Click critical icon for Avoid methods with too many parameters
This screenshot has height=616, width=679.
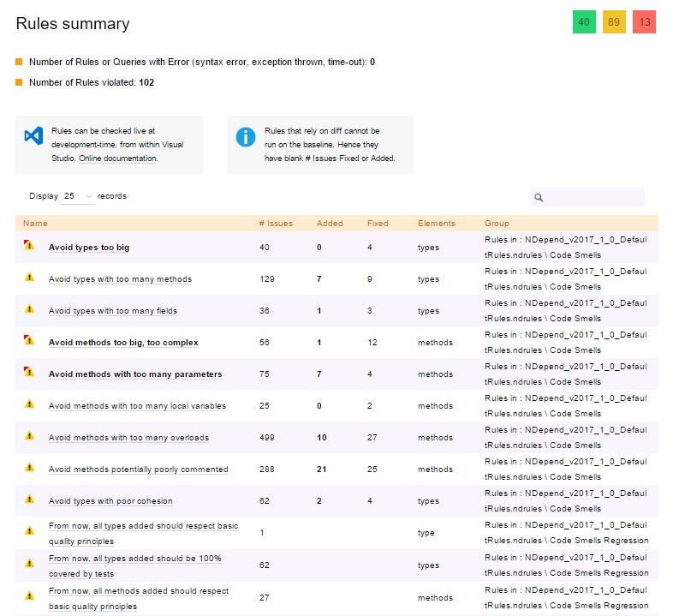point(29,372)
